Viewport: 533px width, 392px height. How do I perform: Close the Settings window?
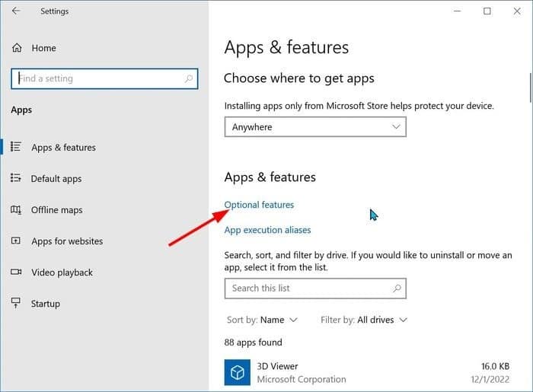coord(517,11)
